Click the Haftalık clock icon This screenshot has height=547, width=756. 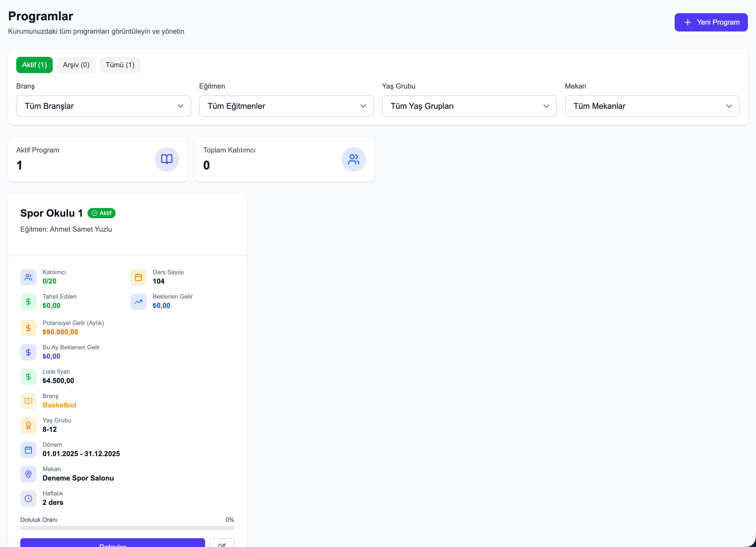click(28, 498)
